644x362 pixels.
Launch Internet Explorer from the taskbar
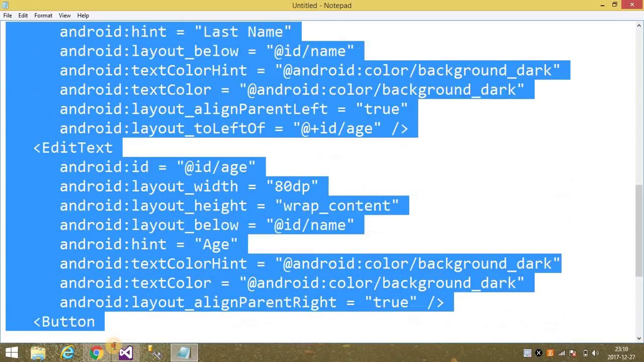tap(67, 353)
